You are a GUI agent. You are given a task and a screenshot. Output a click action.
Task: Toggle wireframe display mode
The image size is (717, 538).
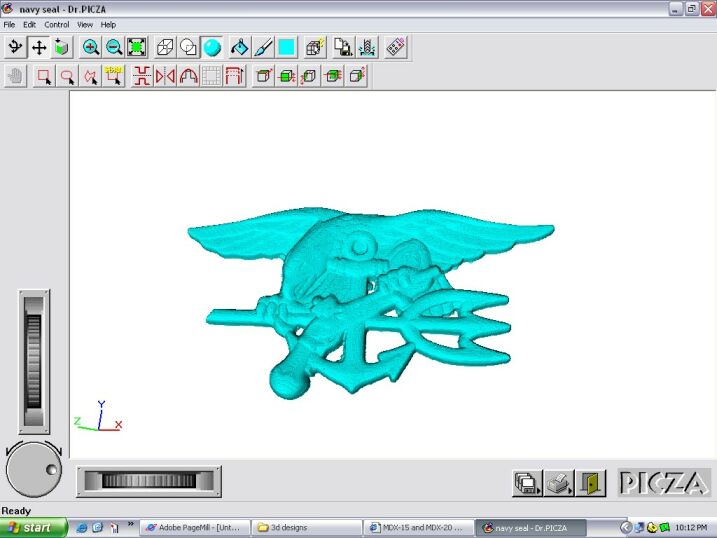pyautogui.click(x=165, y=47)
